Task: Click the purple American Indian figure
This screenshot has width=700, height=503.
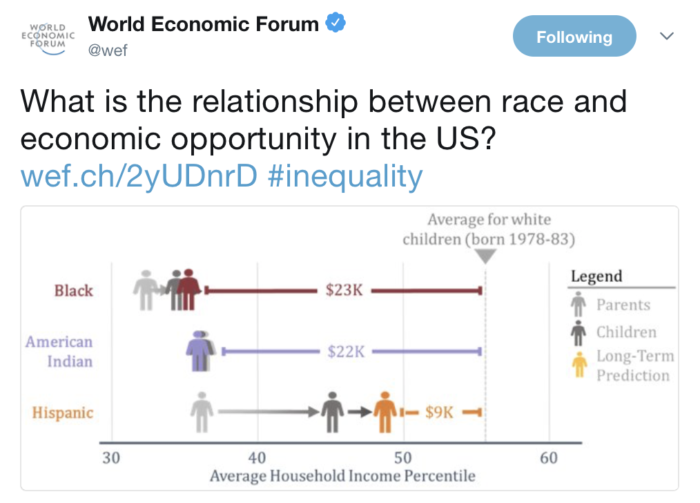Action: coord(198,350)
